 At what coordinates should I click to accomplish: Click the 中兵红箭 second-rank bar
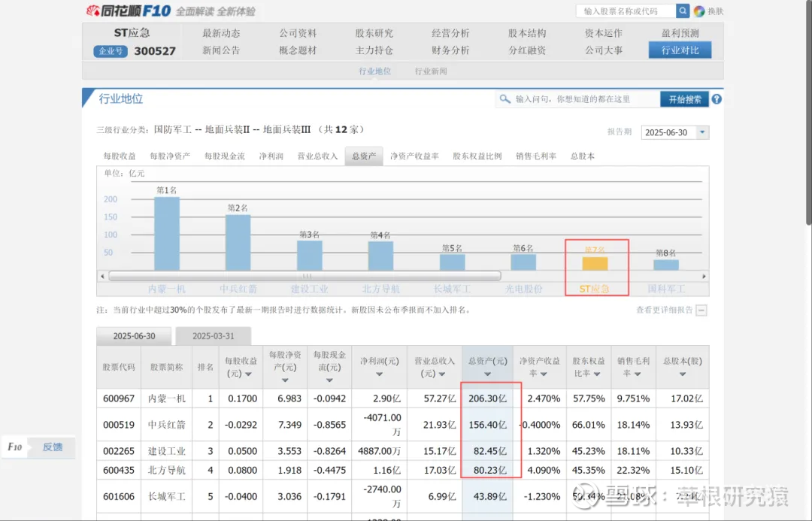point(238,242)
